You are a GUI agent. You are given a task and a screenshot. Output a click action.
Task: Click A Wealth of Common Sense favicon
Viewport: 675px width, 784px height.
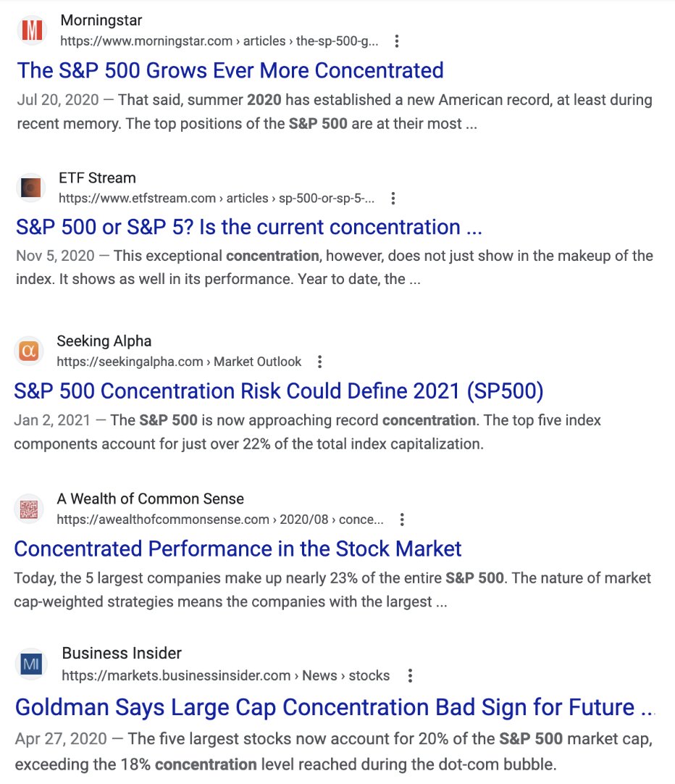click(28, 509)
